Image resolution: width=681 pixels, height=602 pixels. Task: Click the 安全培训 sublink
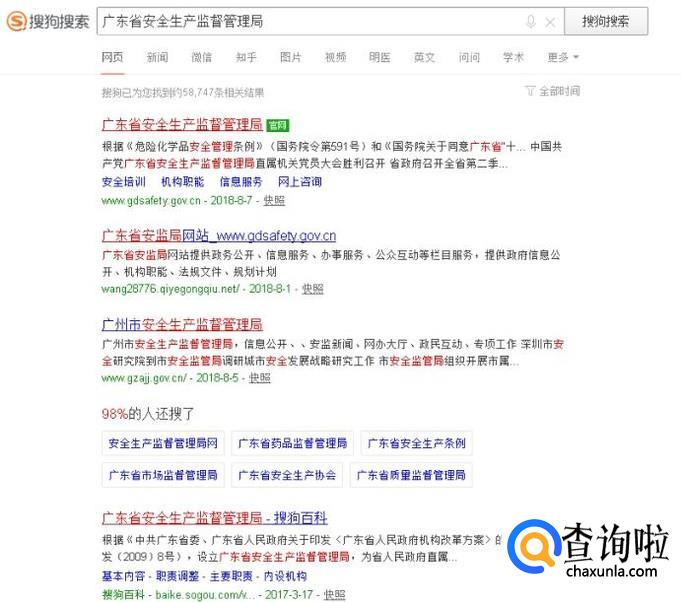pos(124,182)
